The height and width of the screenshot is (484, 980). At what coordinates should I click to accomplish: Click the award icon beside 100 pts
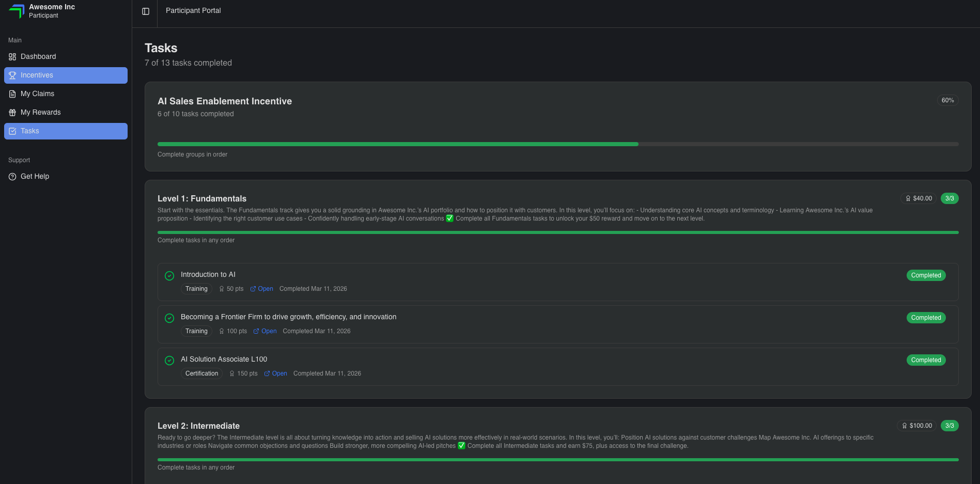222,331
